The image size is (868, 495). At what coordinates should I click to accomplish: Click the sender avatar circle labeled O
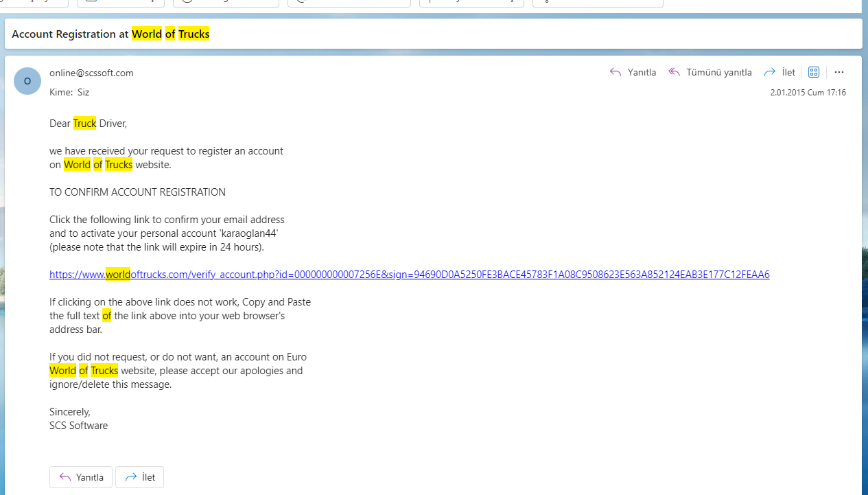tap(27, 81)
